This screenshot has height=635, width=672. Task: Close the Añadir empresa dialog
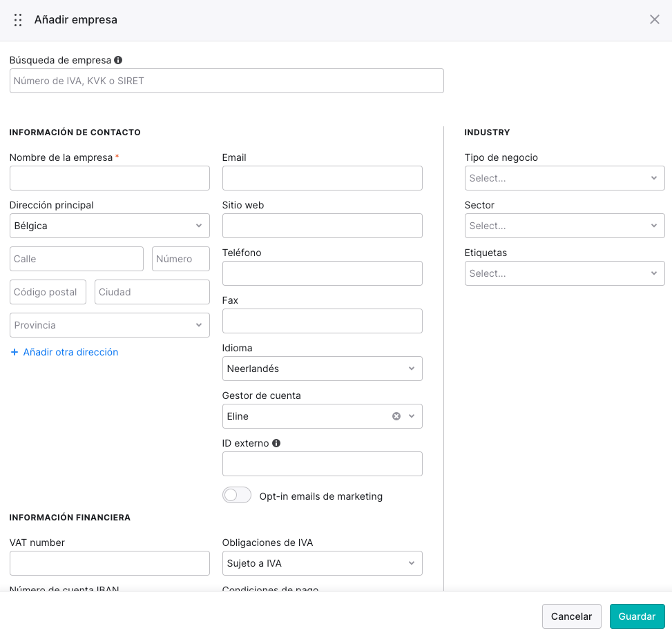click(x=654, y=19)
